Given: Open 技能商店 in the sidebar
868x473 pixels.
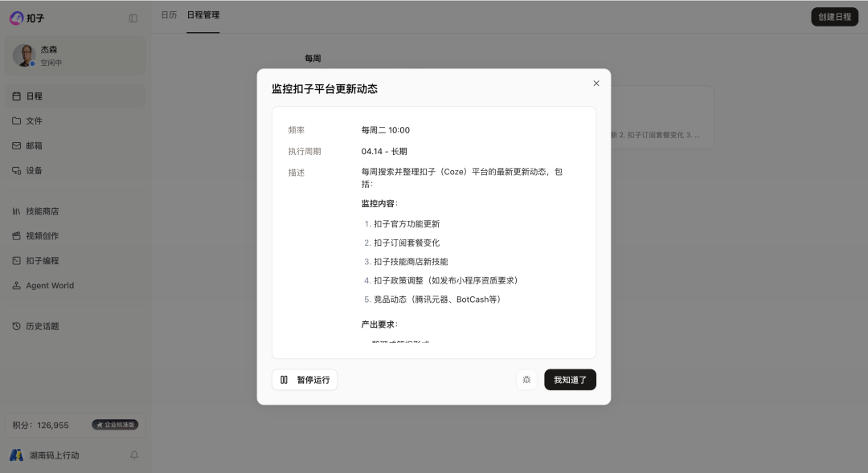Looking at the screenshot, I should point(76,211).
